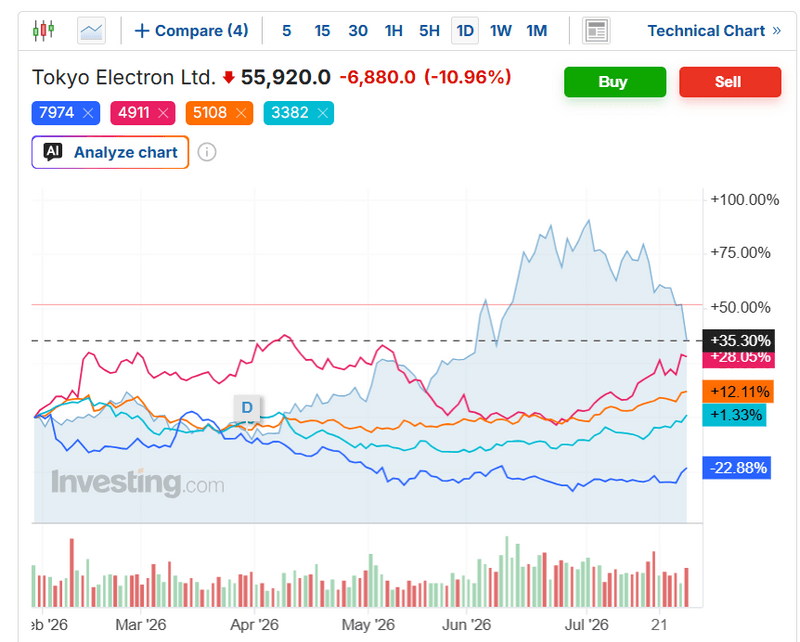The image size is (800, 642).
Task: Remove the 3382 comparison symbol
Action: click(322, 113)
